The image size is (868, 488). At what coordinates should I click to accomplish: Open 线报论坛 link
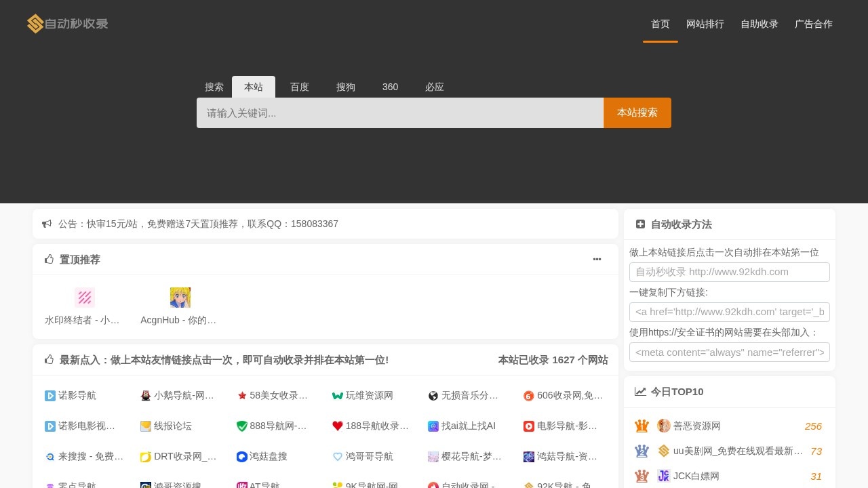click(173, 426)
